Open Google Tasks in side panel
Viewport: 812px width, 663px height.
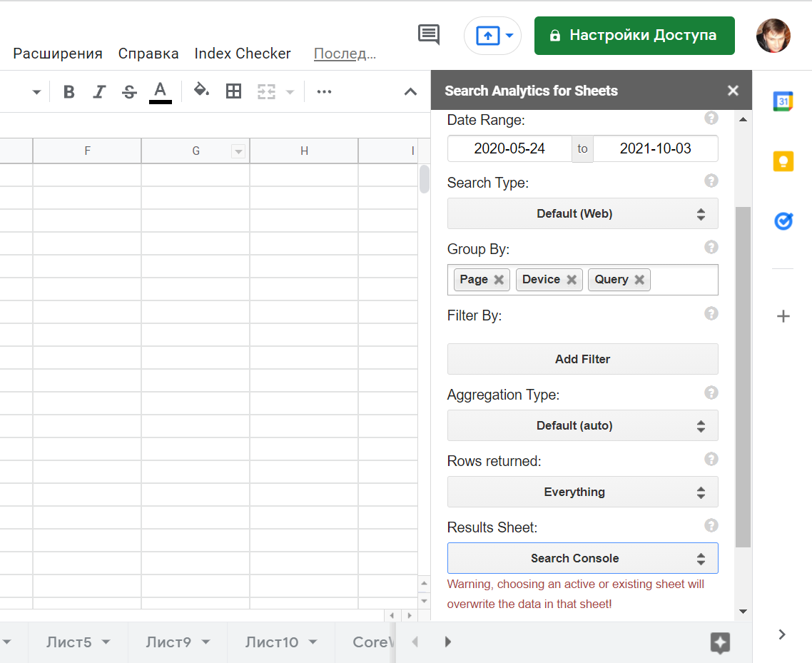(x=783, y=221)
